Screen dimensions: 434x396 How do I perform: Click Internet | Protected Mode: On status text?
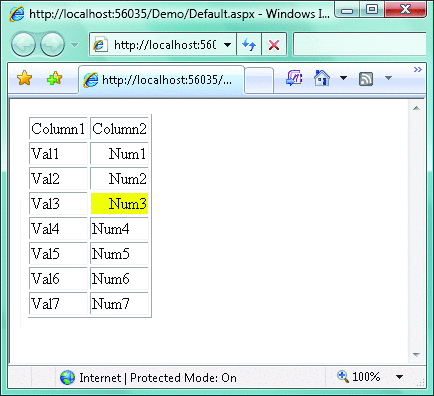click(x=158, y=378)
